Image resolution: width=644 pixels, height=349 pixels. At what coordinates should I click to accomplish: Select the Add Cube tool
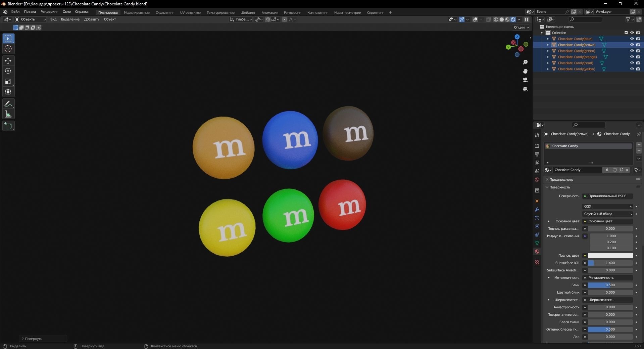click(8, 126)
